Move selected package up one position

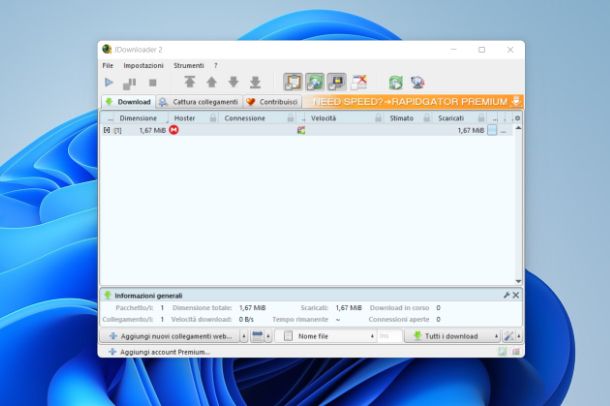pyautogui.click(x=211, y=82)
